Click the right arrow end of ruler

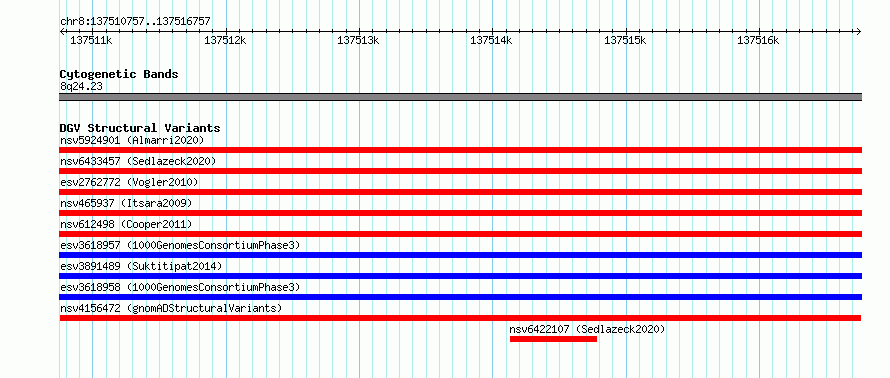tap(859, 31)
